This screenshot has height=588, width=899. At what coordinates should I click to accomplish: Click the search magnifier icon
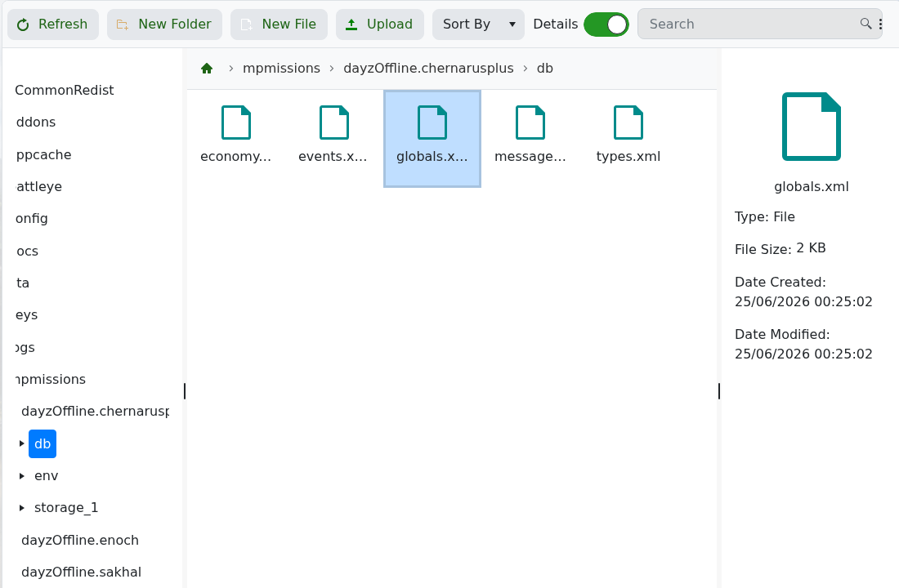(865, 24)
